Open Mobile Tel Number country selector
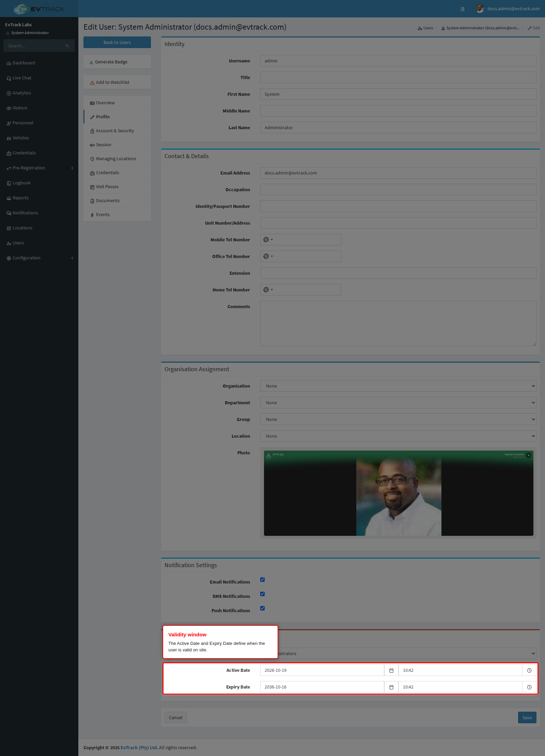Viewport: 545px width, 756px height. click(268, 240)
